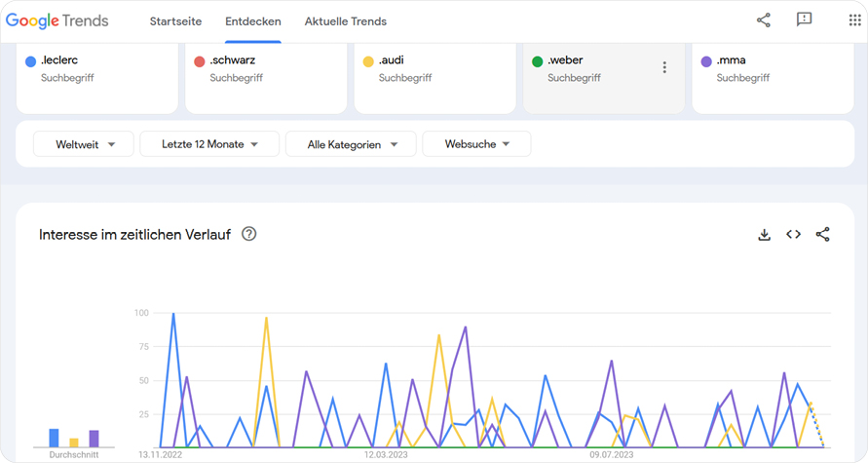Open the Websuche search type dropdown
The image size is (868, 463).
click(476, 144)
